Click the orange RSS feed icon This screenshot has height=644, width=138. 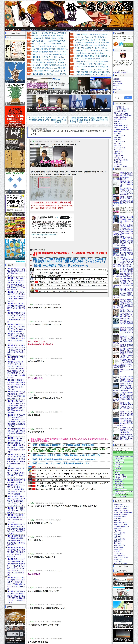(116, 44)
